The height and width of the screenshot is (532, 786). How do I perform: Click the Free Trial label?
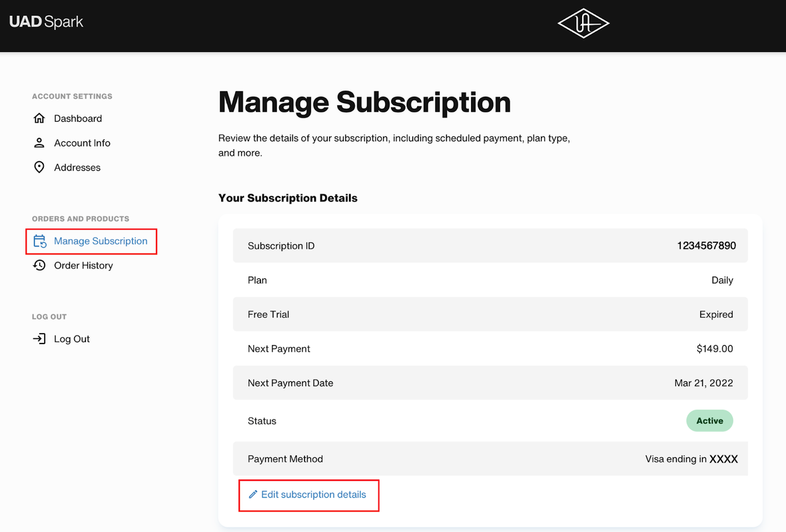pos(268,314)
